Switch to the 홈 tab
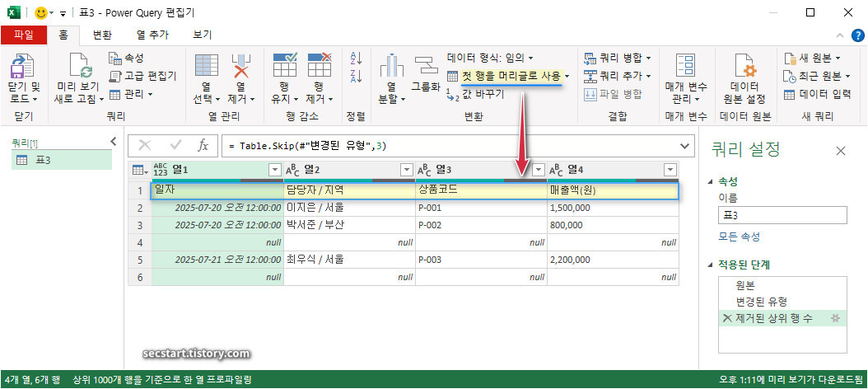This screenshot has width=868, height=389. click(x=63, y=35)
